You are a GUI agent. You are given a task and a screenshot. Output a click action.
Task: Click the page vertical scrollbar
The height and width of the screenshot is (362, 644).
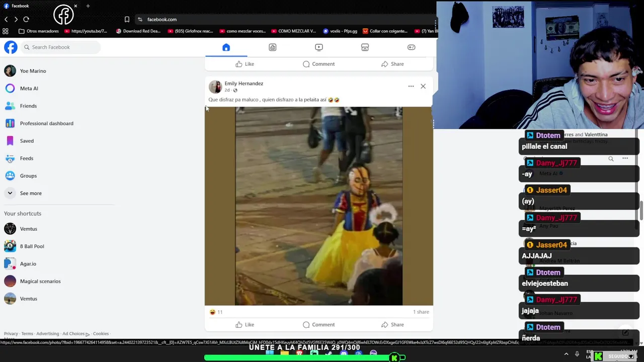click(x=641, y=211)
